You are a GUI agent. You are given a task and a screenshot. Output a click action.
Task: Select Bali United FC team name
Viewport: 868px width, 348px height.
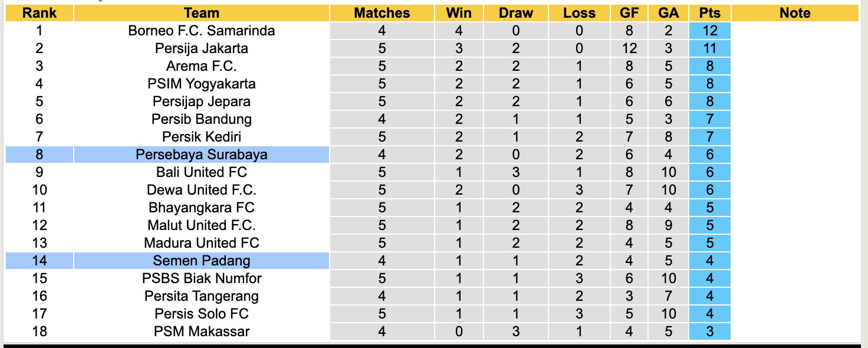pos(201,172)
